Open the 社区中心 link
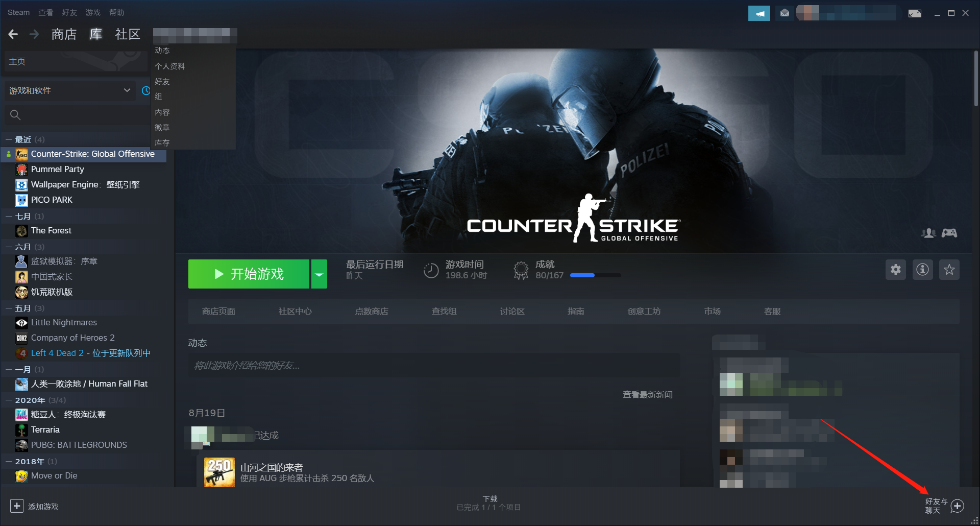The image size is (980, 526). (295, 311)
